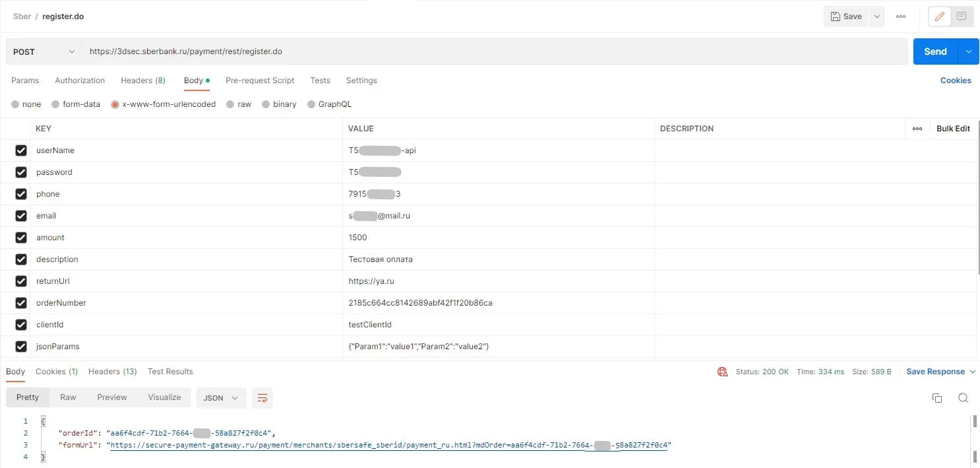Open the Save options dropdown arrow
Screen dimensions: 980x468
[x=876, y=17]
